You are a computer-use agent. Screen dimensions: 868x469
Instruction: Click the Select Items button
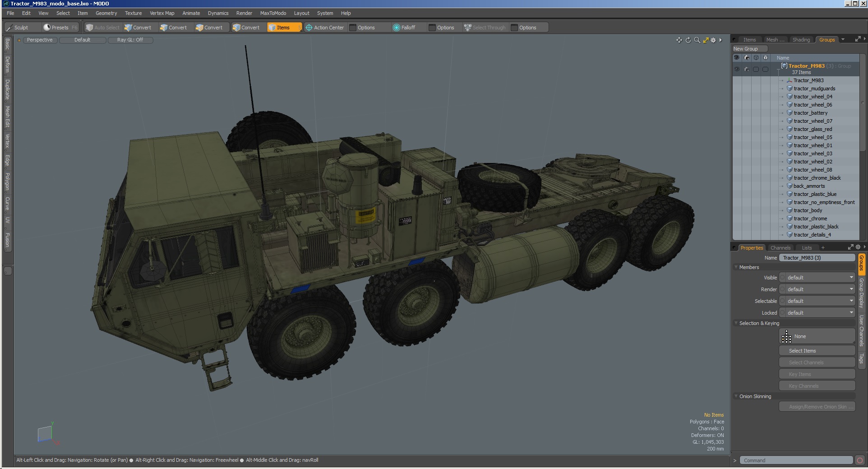817,351
